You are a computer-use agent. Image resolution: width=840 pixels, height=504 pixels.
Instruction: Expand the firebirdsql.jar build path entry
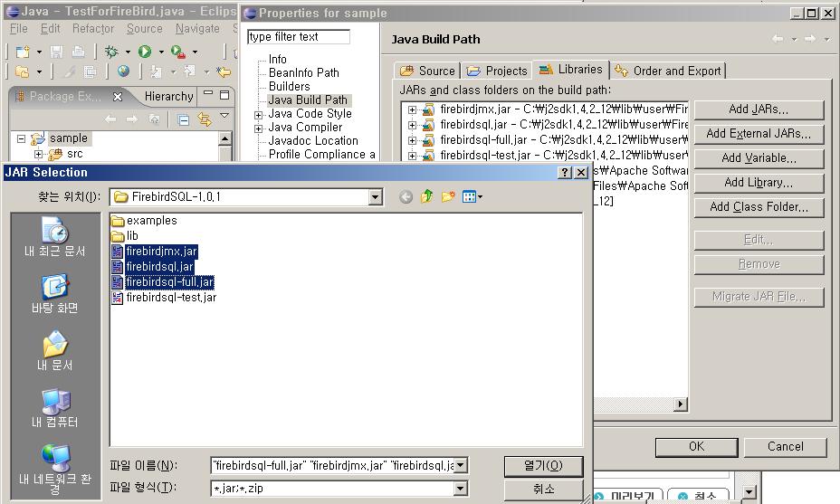click(x=412, y=126)
